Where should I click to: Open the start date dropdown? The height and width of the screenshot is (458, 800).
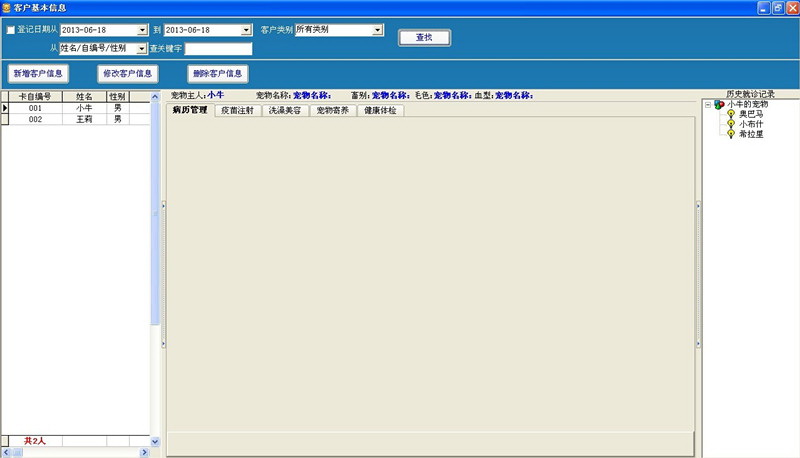tap(143, 30)
